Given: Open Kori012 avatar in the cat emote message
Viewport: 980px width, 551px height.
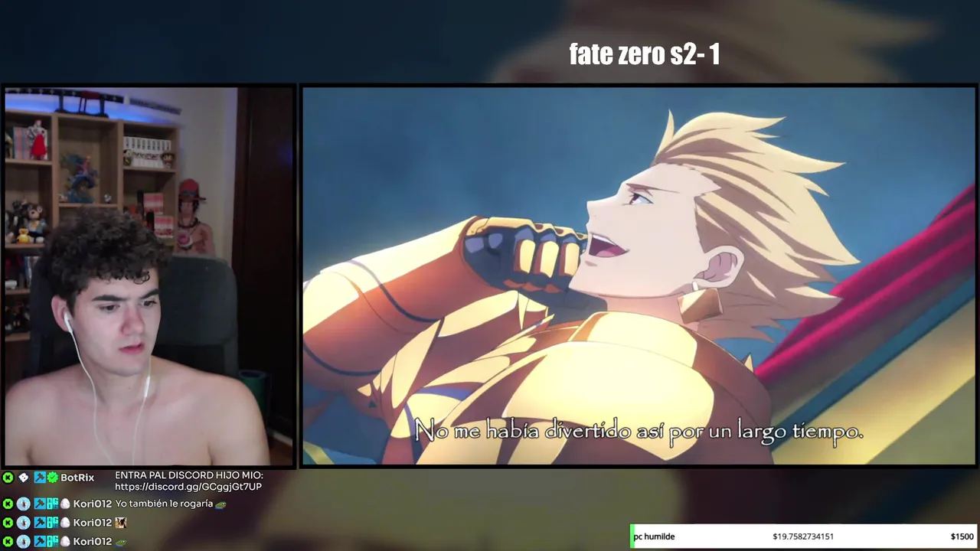Looking at the screenshot, I should [24, 523].
